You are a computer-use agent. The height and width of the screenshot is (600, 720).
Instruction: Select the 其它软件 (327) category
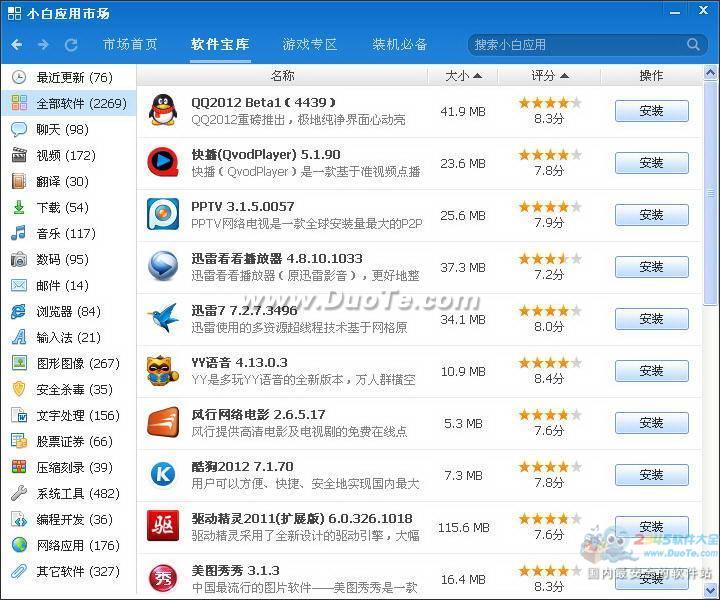68,571
